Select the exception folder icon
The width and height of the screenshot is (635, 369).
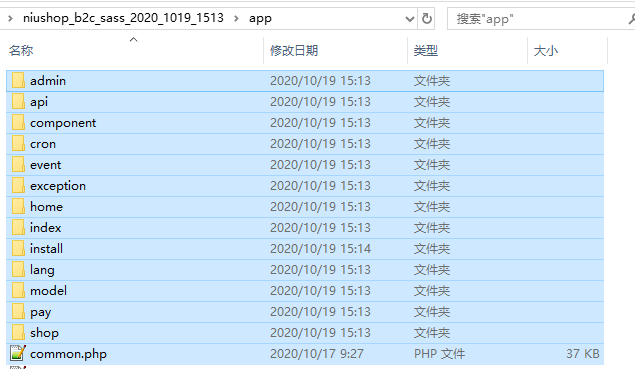point(18,186)
